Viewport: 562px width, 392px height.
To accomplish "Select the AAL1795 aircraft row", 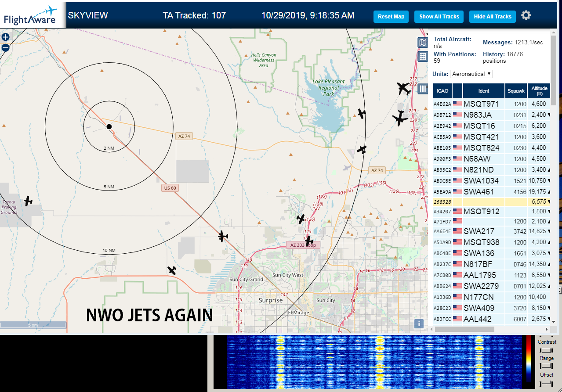I will (492, 275).
